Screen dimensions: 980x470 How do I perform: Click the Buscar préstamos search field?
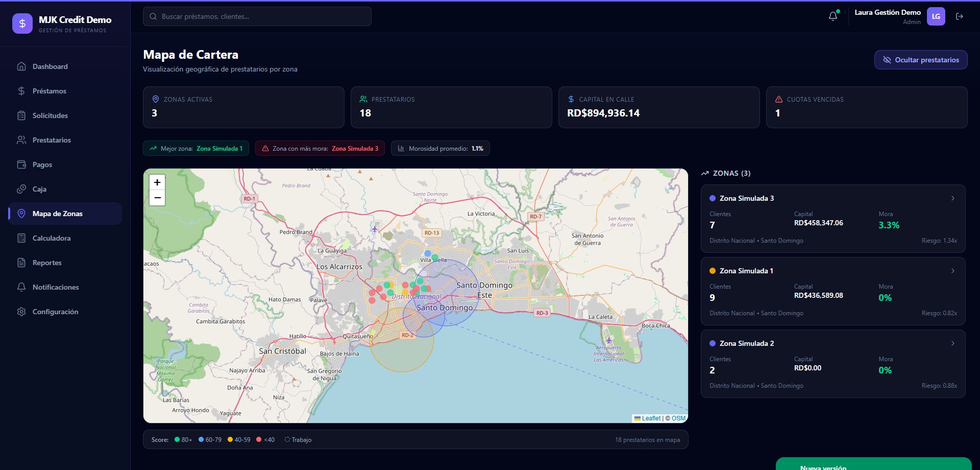[x=257, y=16]
